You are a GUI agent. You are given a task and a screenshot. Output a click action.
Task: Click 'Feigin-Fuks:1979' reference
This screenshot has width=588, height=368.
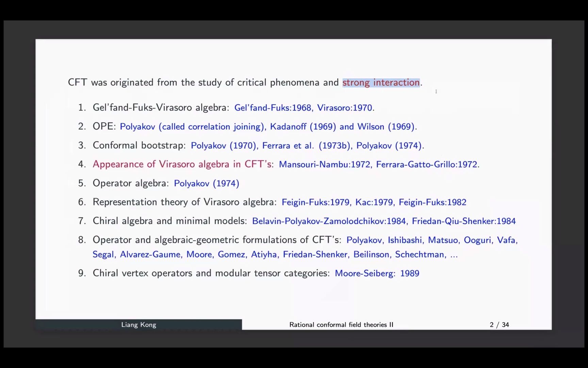(x=315, y=202)
